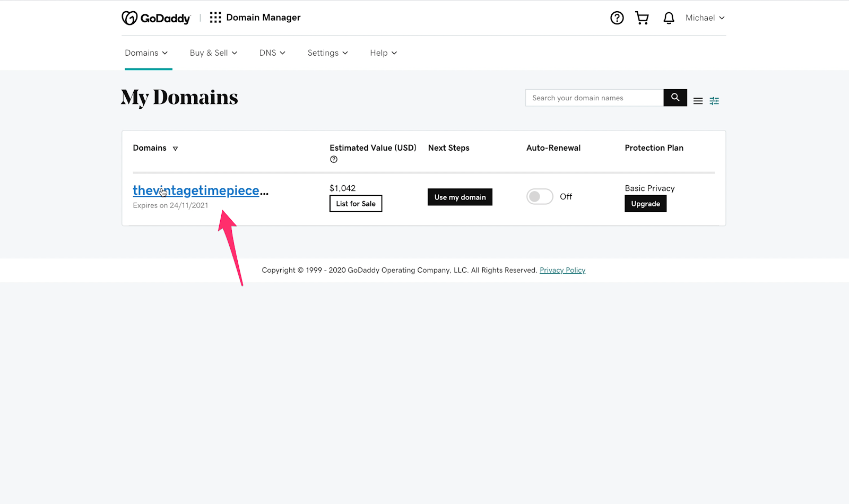
Task: Open the Help menu
Action: click(x=383, y=53)
